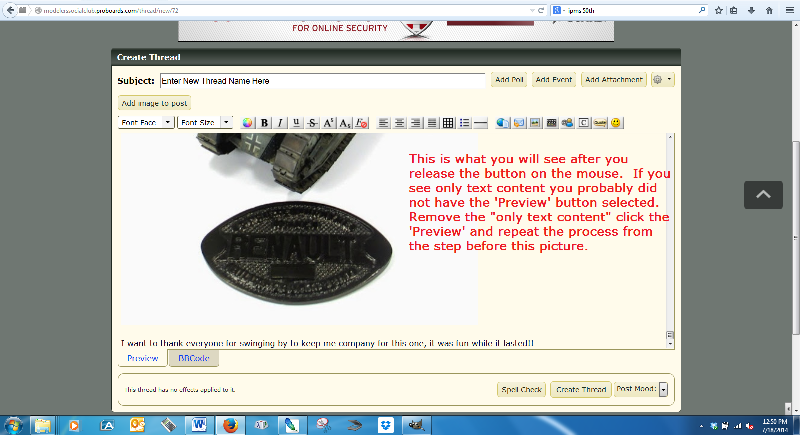800x435 pixels.
Task: Click the user tag toolbar icon
Action: (567, 123)
